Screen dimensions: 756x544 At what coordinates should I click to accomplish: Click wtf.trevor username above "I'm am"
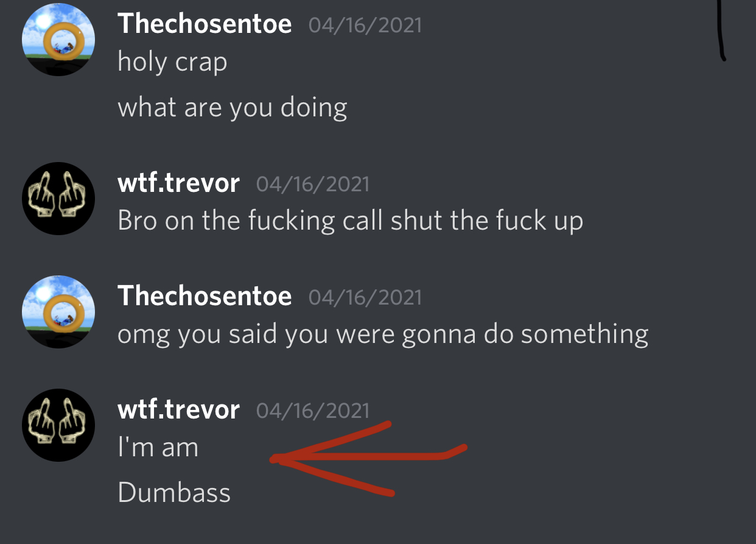[x=178, y=409]
